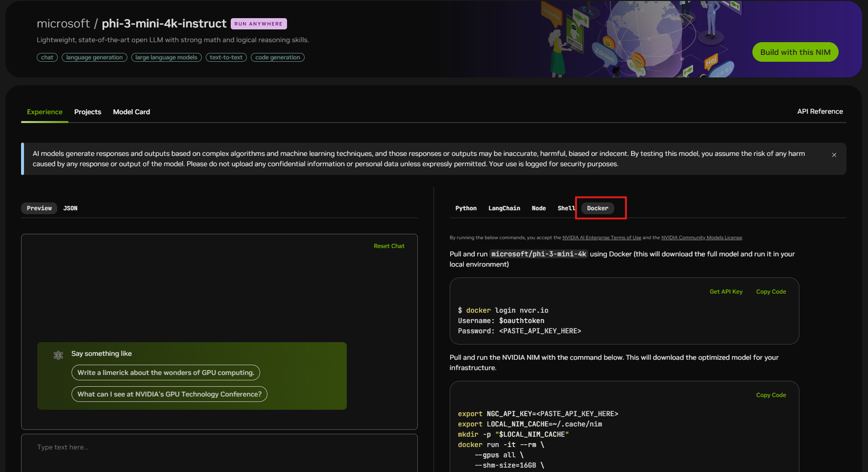The width and height of the screenshot is (868, 472).
Task: Select the Experience tab
Action: 45,112
